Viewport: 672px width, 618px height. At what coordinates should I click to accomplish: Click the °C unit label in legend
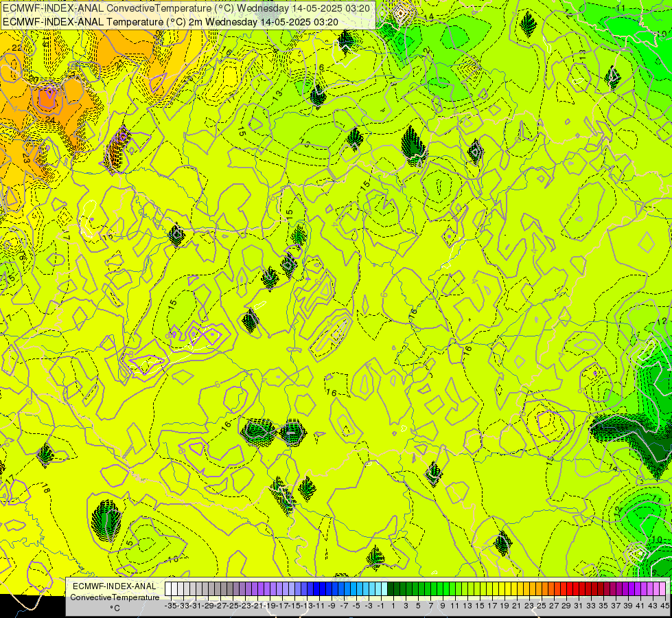click(x=115, y=608)
